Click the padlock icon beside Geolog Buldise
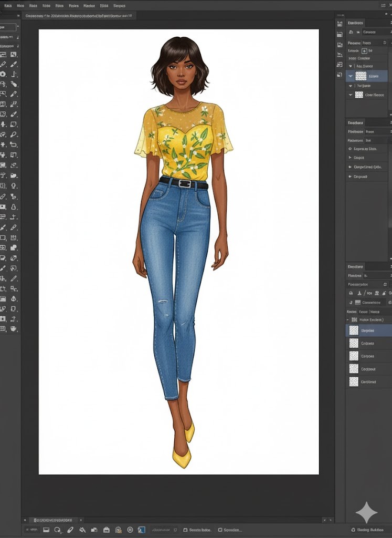The height and width of the screenshot is (538, 392). pos(352,530)
